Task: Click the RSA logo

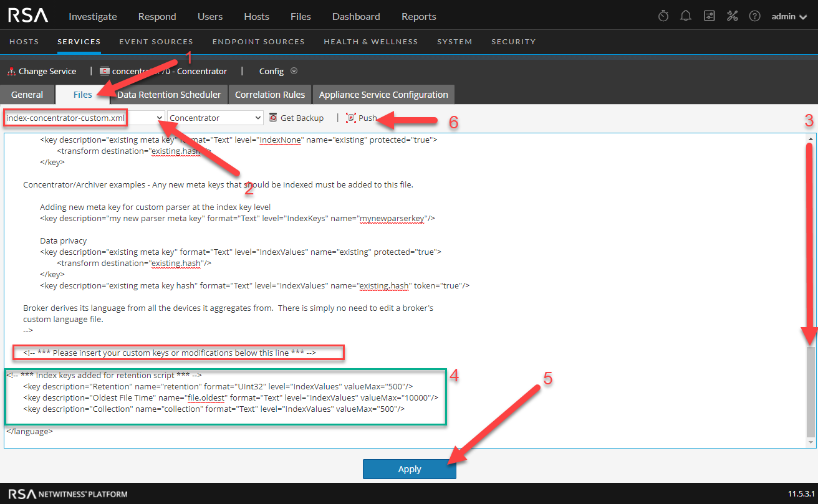Action: (28, 16)
